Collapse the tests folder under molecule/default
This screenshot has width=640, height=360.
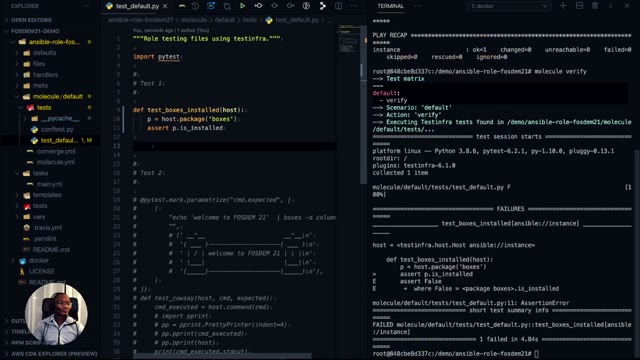point(44,108)
